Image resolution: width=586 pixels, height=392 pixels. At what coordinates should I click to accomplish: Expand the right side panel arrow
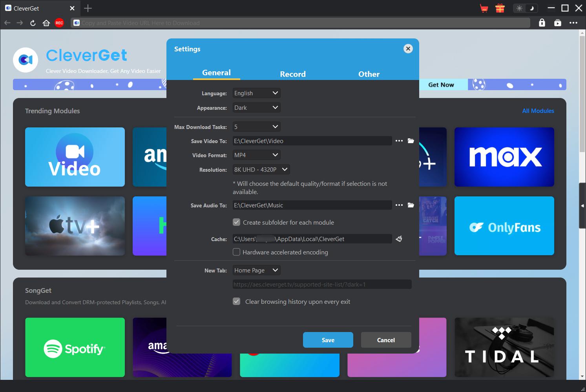(582, 206)
